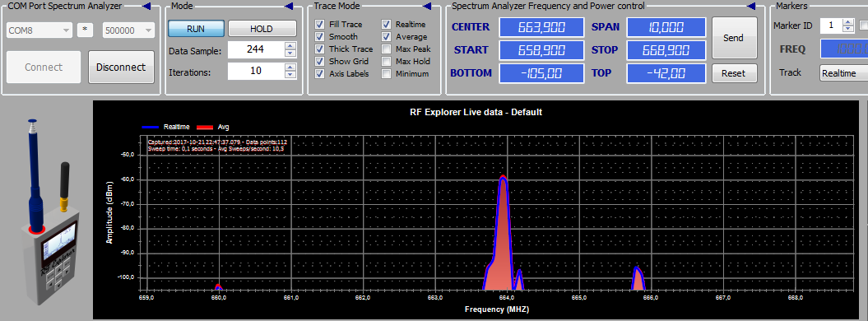Uncheck the Fill Trace checkbox
868x321 pixels.
click(319, 25)
